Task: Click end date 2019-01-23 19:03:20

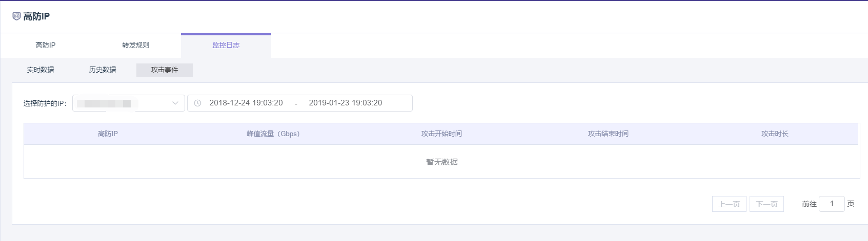Action: pos(346,103)
